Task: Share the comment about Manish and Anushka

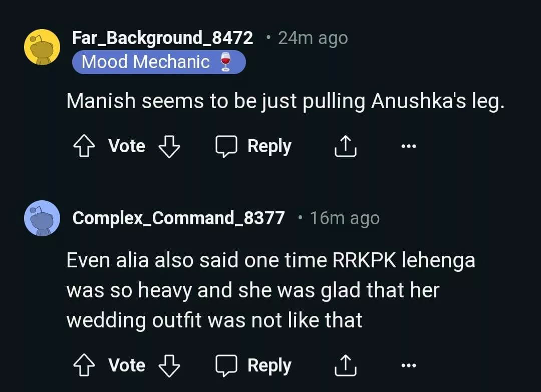Action: pos(345,146)
